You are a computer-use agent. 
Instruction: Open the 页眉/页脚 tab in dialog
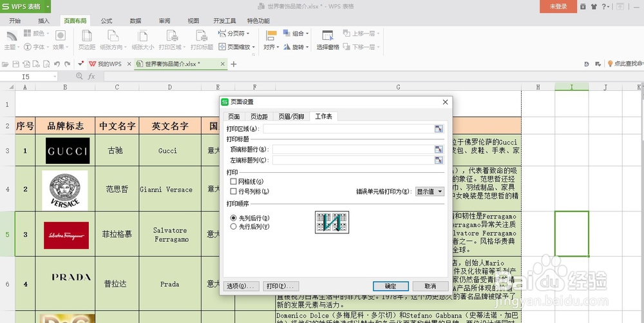click(291, 117)
